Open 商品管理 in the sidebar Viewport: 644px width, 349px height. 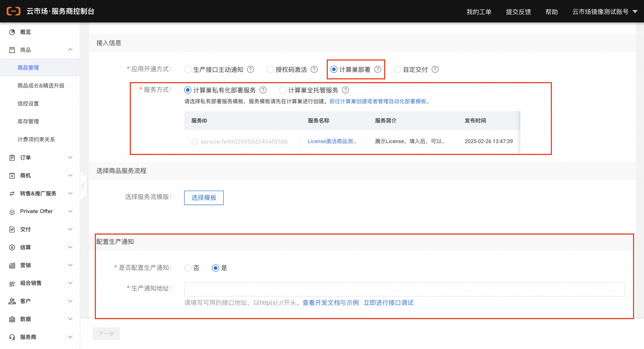[28, 68]
